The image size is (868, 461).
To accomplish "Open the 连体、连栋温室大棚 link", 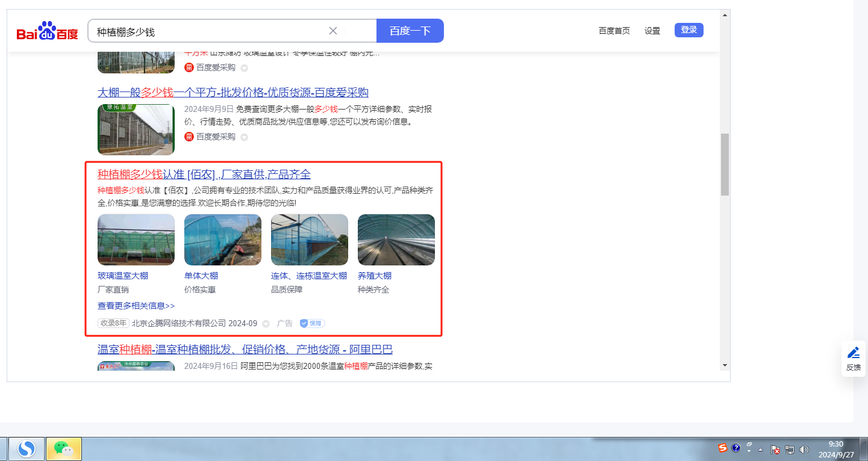I will click(x=309, y=276).
